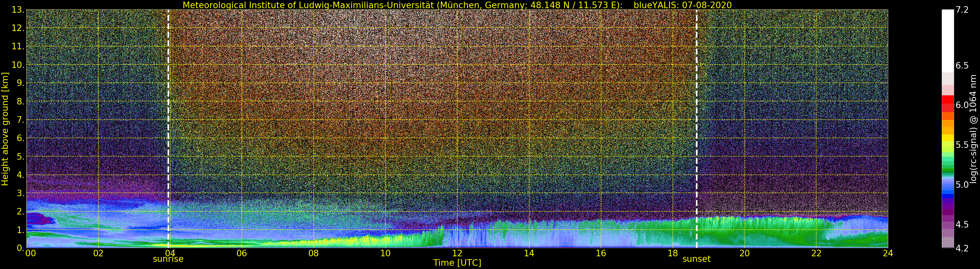Click the 20 hour time tick label

click(744, 253)
